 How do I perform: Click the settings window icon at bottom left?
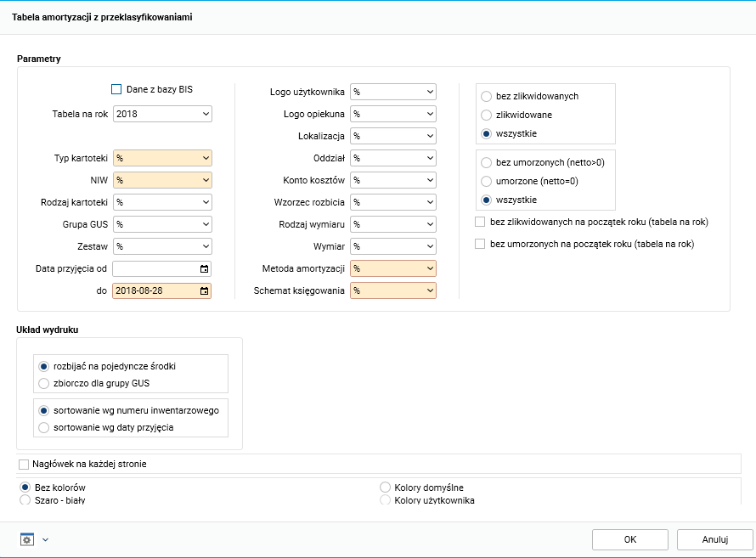27,539
